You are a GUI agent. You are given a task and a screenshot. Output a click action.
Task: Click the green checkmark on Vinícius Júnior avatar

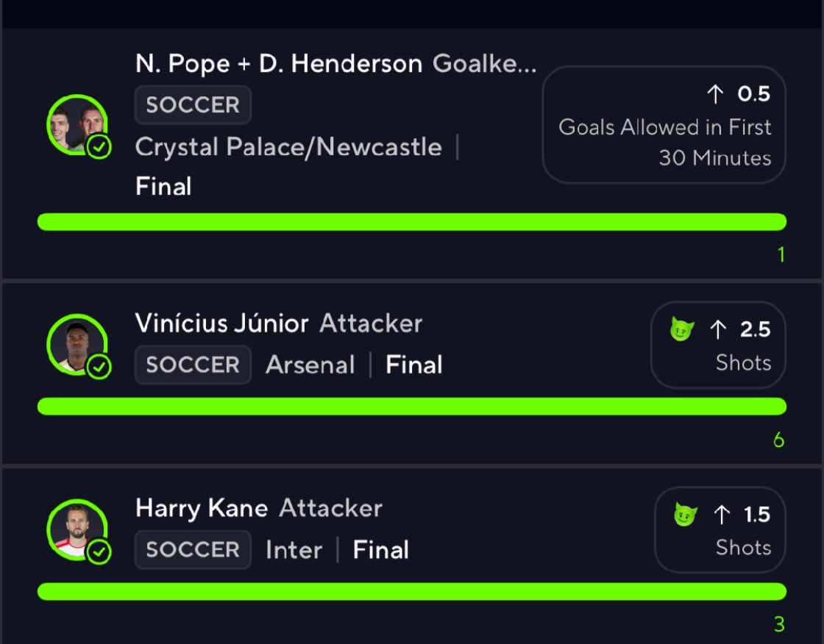coord(99,367)
